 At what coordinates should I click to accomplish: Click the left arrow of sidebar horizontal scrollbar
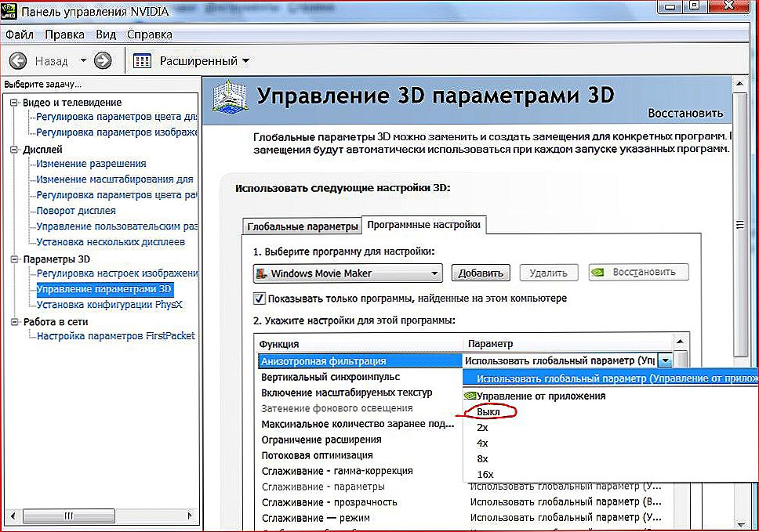(13, 516)
